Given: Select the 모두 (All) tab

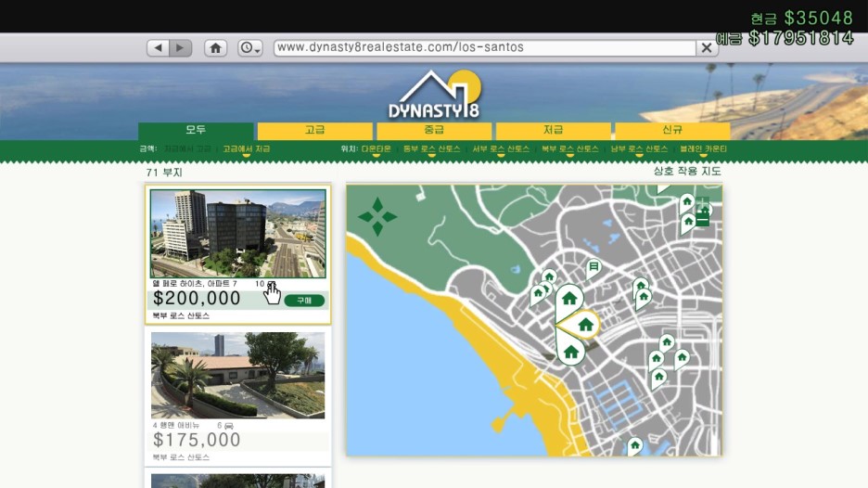Looking at the screenshot, I should coord(196,131).
